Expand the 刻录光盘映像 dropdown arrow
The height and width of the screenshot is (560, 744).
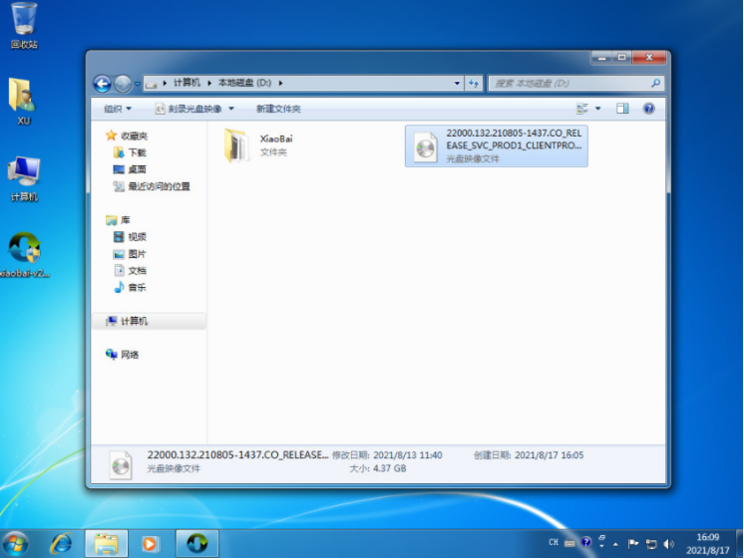(x=231, y=109)
